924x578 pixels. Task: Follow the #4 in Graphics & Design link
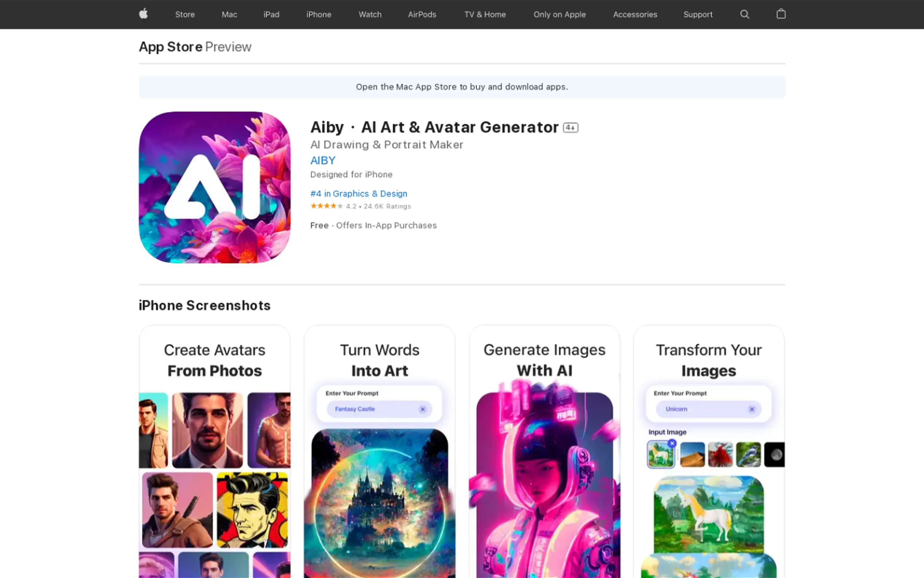click(x=359, y=194)
